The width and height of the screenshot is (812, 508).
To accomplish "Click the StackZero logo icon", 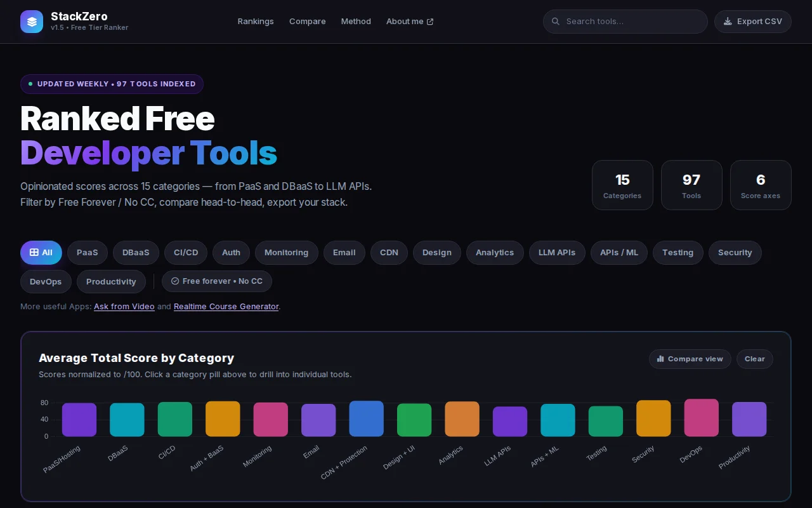I will 32,22.
